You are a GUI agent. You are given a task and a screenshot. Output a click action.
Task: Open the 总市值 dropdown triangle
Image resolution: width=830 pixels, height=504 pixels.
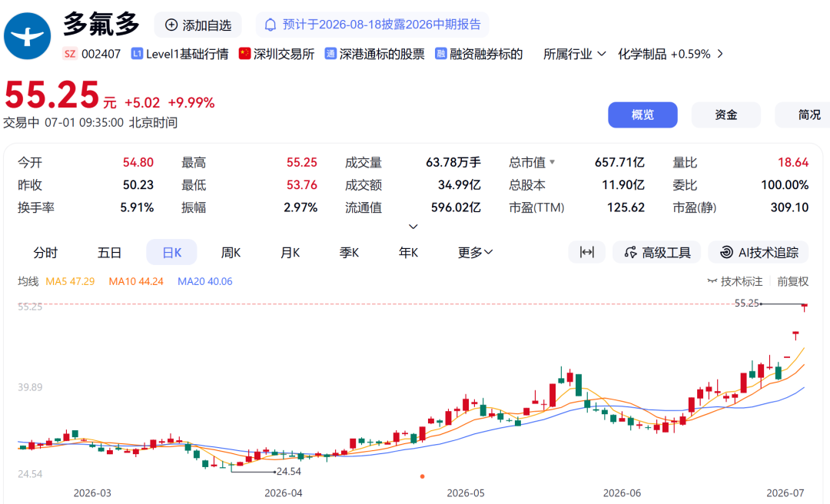[x=552, y=162]
